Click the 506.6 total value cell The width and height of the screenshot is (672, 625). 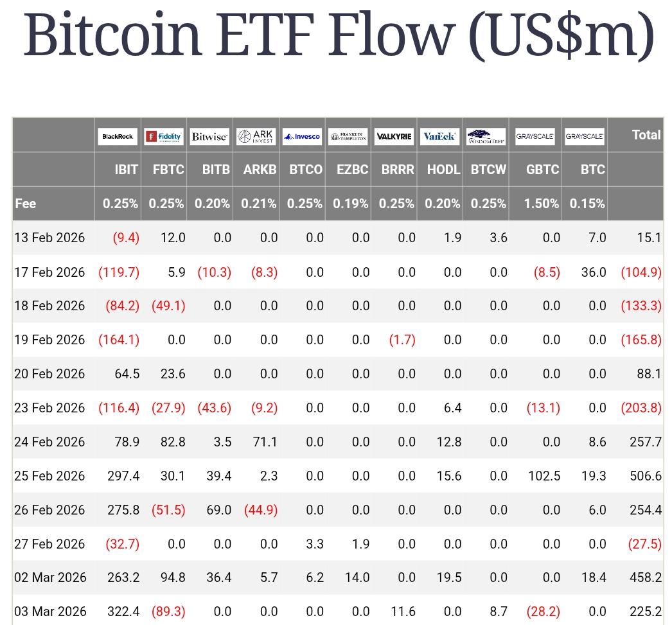(646, 476)
